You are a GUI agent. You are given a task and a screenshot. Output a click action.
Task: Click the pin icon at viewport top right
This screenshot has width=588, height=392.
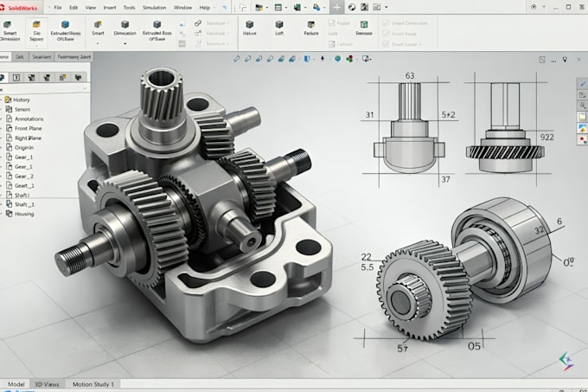pos(565,60)
